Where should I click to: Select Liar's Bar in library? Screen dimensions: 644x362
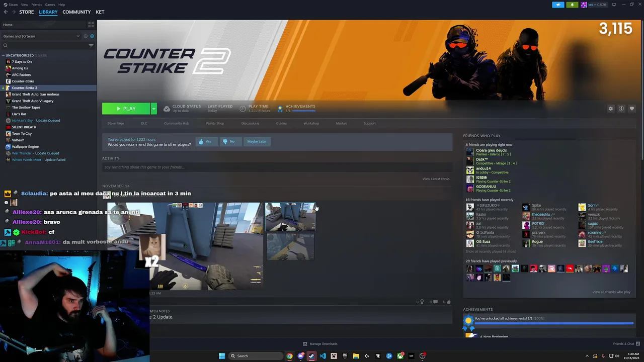point(19,114)
